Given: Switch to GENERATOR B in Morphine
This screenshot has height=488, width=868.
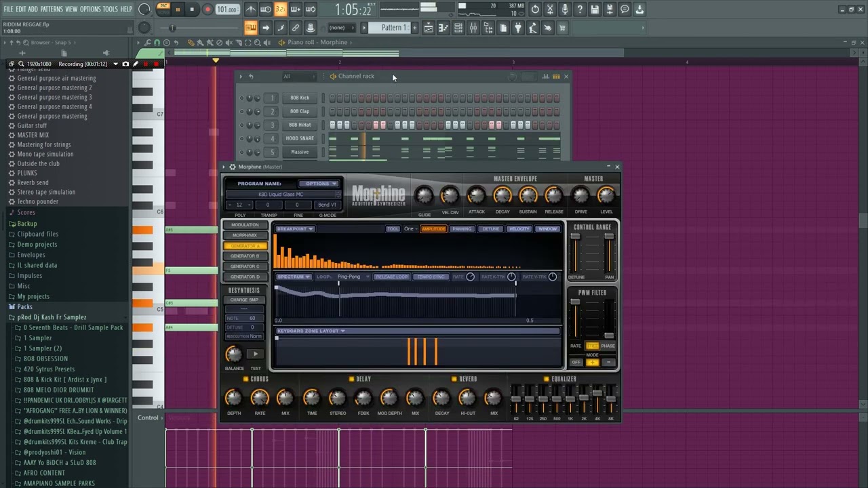Looking at the screenshot, I should [245, 256].
